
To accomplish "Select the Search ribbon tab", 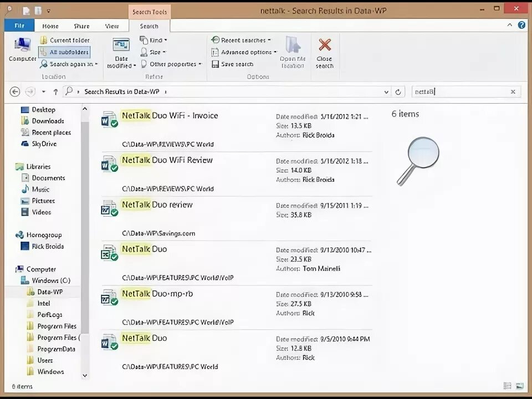I will click(x=149, y=26).
